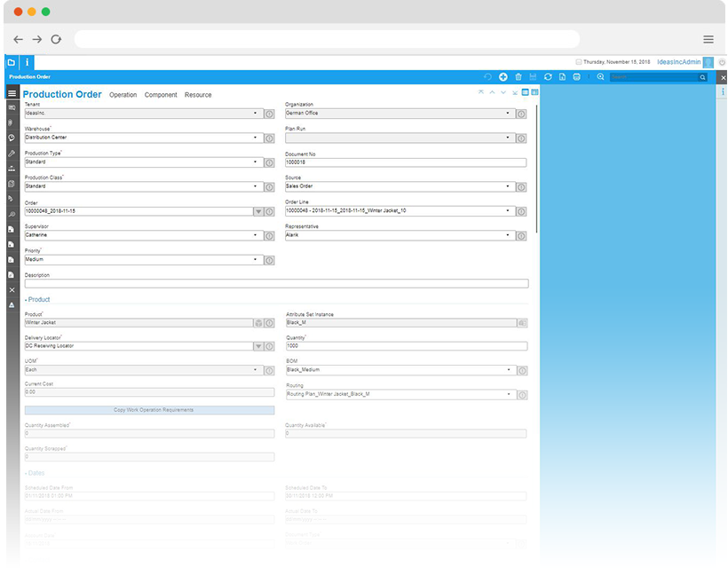Open the Component tab

tap(161, 95)
